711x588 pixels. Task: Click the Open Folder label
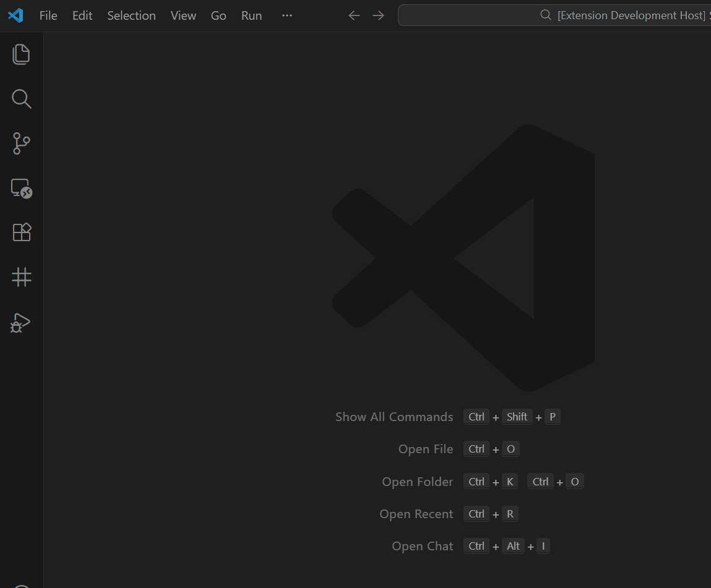(417, 482)
